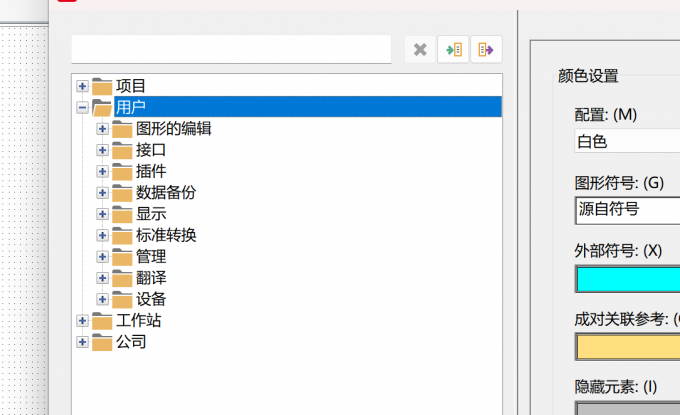The width and height of the screenshot is (680, 415).
Task: Click the import settings icon with green arrow
Action: [453, 49]
